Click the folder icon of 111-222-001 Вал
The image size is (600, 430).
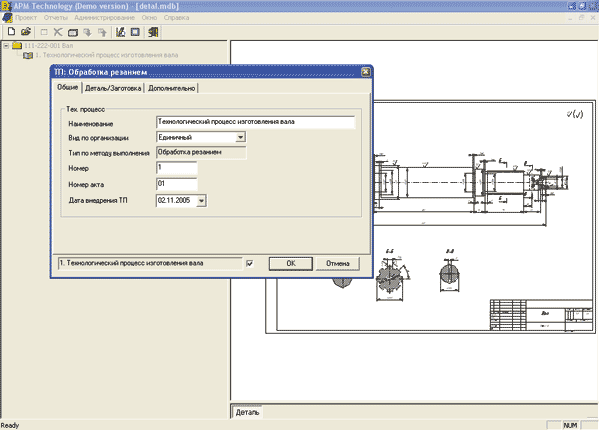coord(17,46)
